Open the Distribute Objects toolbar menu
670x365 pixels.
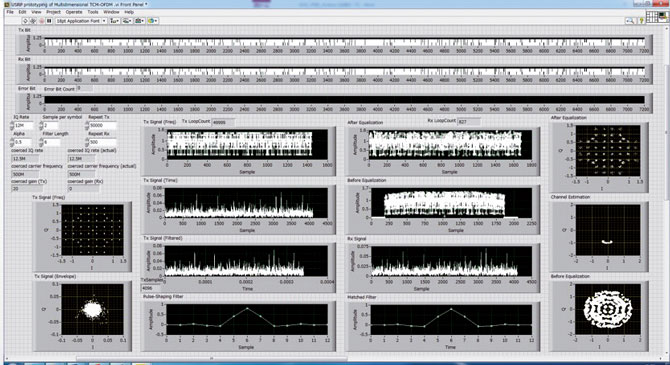tap(127, 21)
